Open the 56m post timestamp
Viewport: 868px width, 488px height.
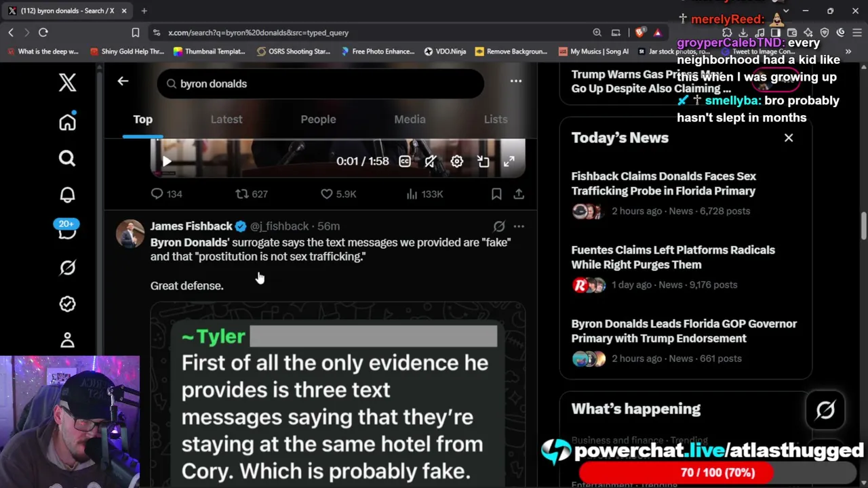[329, 226]
